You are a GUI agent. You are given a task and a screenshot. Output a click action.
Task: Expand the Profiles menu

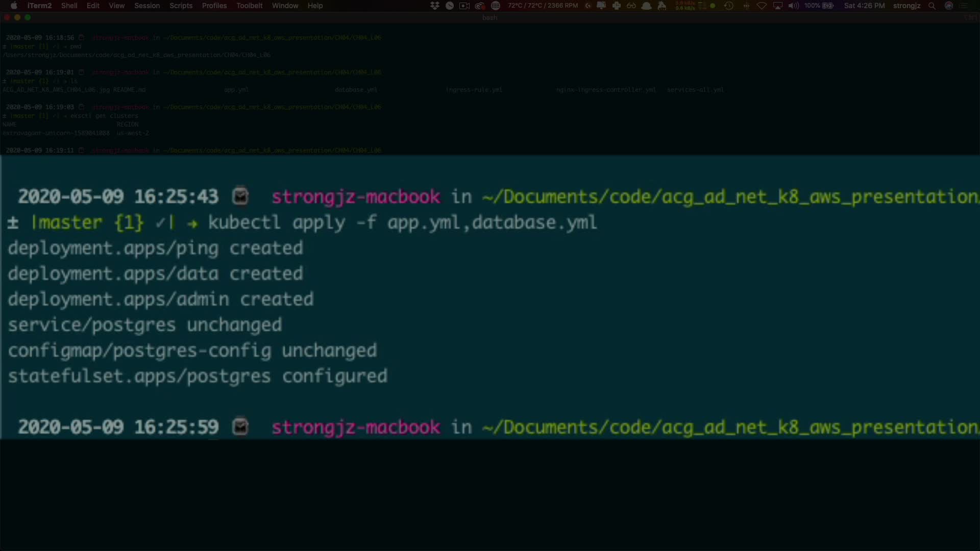pos(214,6)
